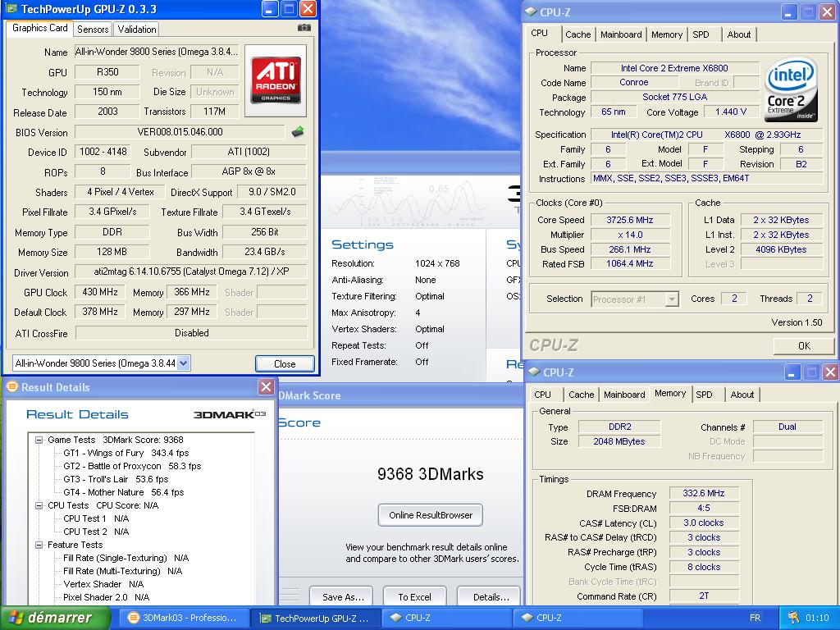Click the GPU Name field in GPU-Z
This screenshot has height=630, width=840.
[156, 52]
